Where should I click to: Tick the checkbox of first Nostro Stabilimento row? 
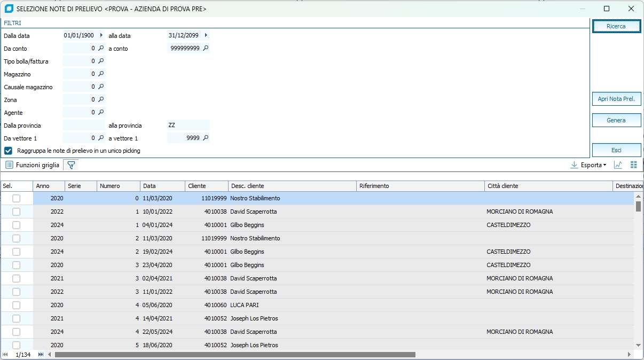[x=17, y=198]
